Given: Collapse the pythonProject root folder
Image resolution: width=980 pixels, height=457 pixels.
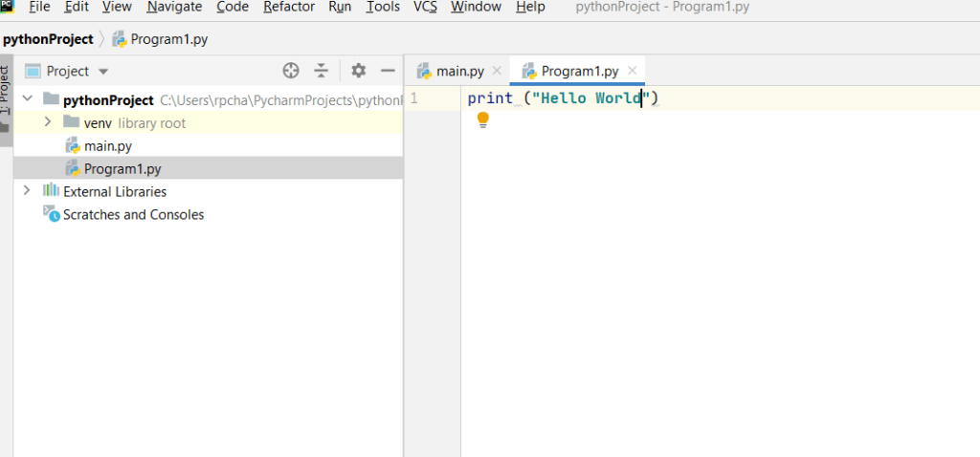Looking at the screenshot, I should click(x=27, y=99).
